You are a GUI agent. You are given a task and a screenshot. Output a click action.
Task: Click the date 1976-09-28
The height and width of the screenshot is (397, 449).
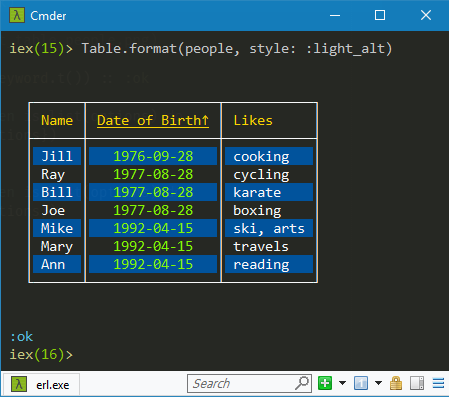[x=153, y=156]
